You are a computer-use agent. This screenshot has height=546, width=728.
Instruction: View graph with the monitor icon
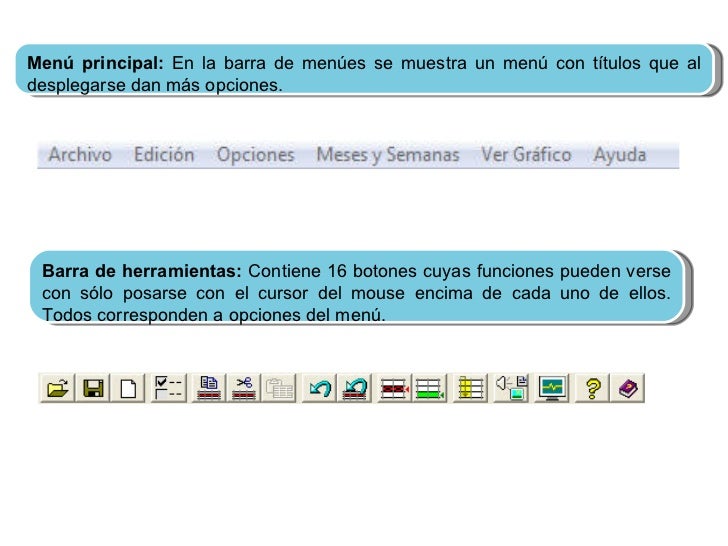[552, 388]
